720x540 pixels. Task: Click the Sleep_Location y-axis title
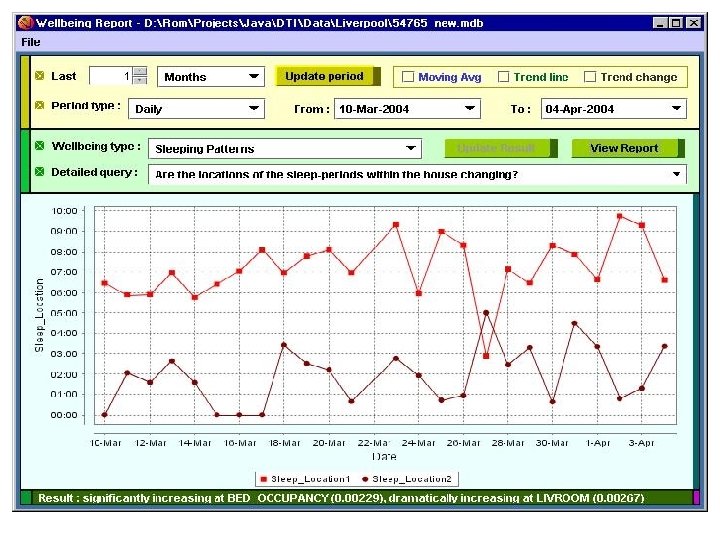(39, 315)
